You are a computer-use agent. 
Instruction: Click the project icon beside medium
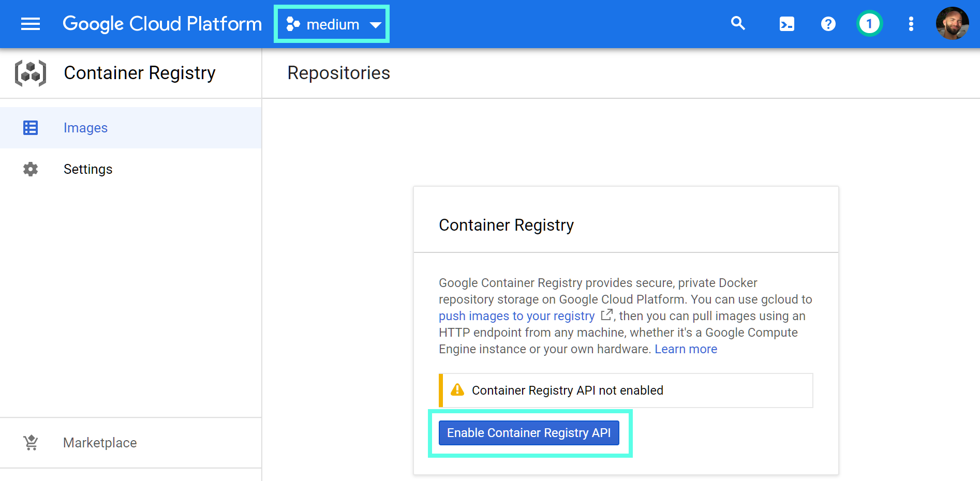(293, 24)
